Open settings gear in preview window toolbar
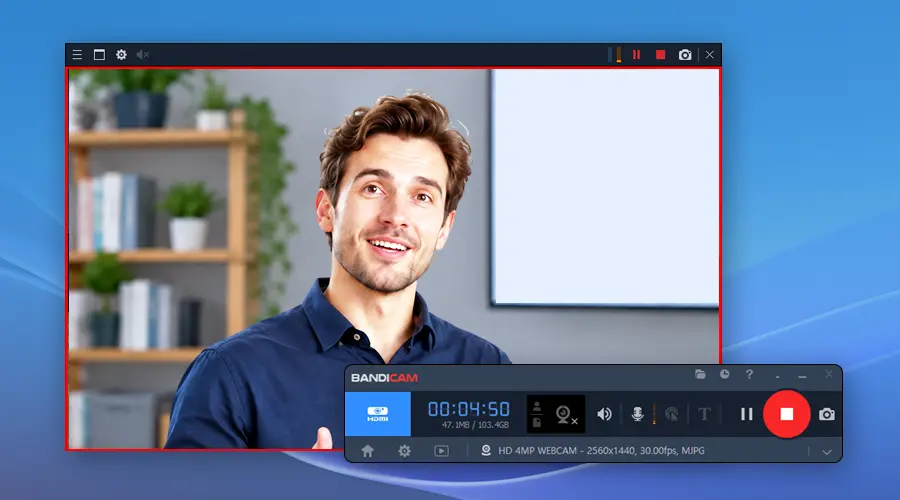The width and height of the screenshot is (900, 500). tap(121, 55)
